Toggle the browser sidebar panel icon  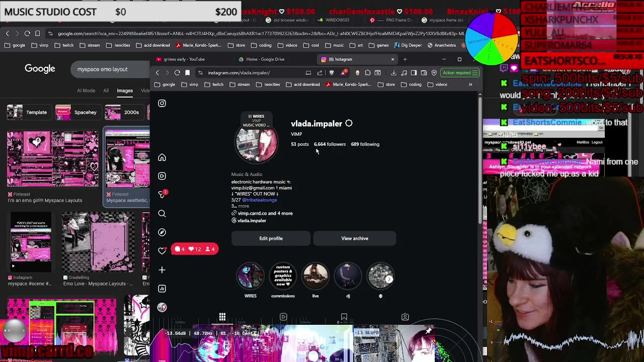tap(414, 73)
